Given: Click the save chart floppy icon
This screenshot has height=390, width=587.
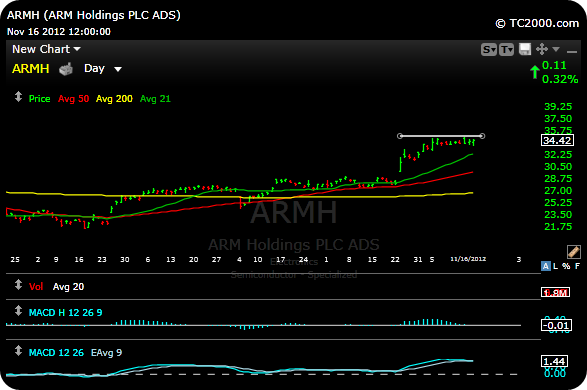Looking at the screenshot, I should point(525,49).
